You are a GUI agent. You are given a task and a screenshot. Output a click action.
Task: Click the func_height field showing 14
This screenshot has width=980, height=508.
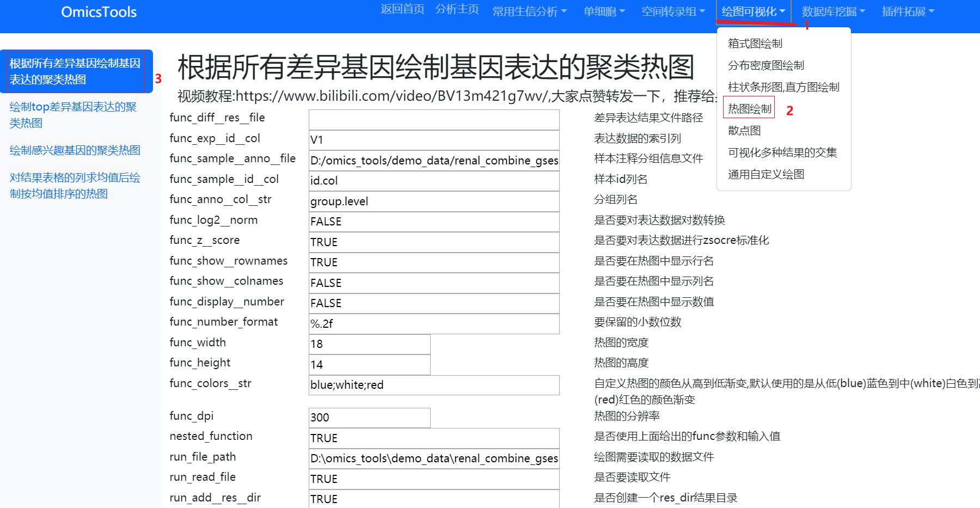pos(370,365)
